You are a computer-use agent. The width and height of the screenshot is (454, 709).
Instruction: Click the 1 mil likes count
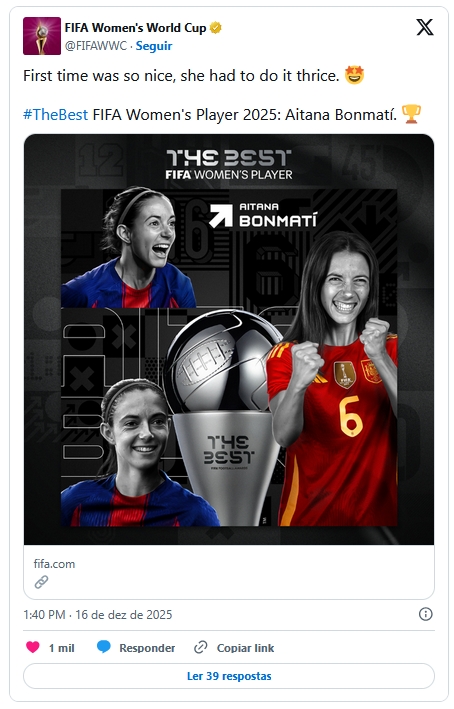pos(61,648)
